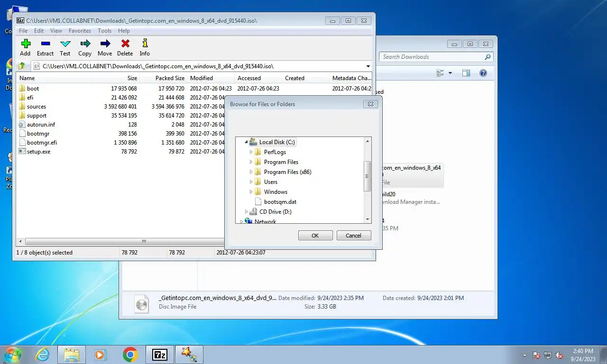Click the CD Drive (D:) icon in the tree
This screenshot has width=607, height=364.
click(253, 211)
